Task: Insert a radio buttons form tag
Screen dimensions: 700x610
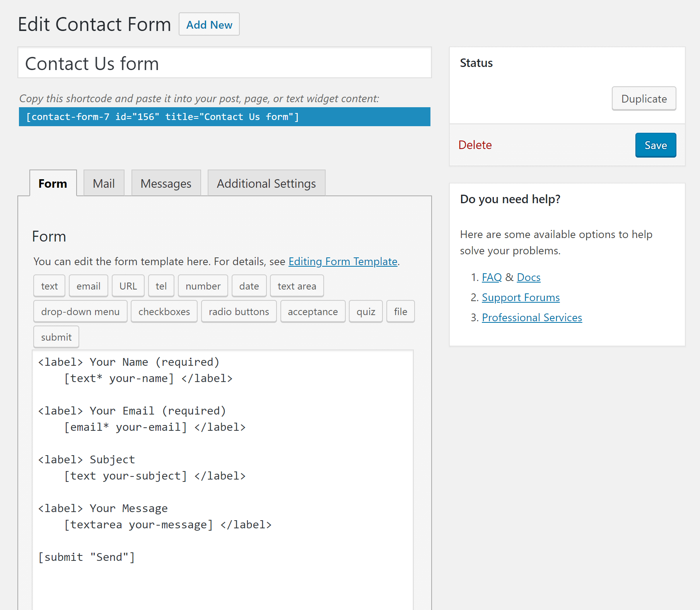Action: [238, 311]
